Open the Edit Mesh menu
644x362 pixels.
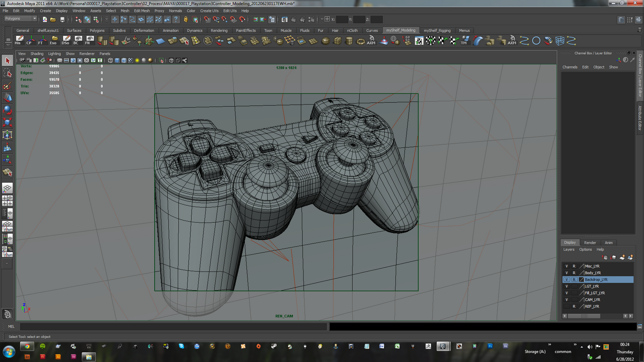(x=142, y=11)
